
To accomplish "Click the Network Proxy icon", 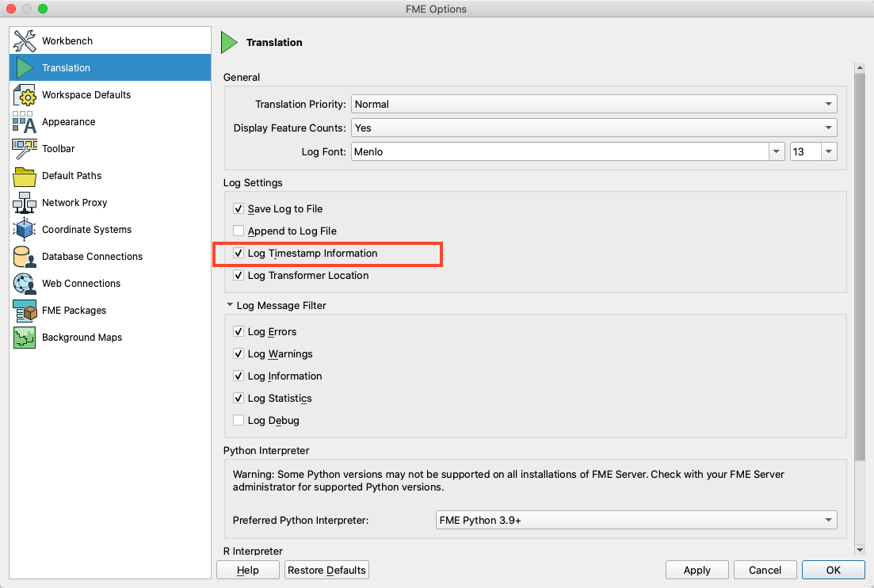I will pos(25,203).
